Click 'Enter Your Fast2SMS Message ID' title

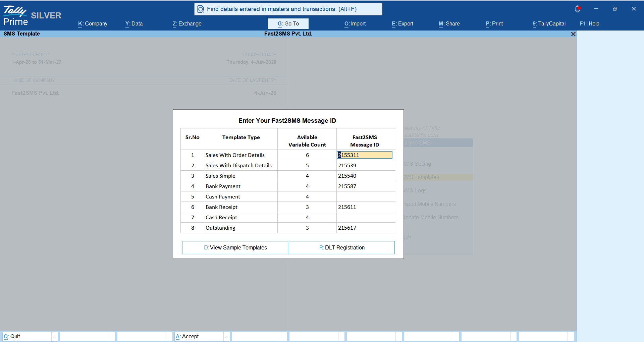click(287, 121)
